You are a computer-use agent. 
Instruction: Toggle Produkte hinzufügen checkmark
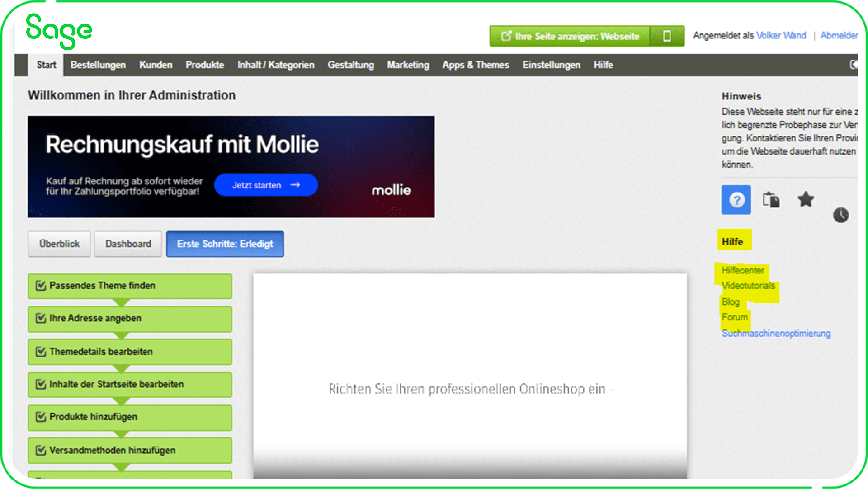(41, 417)
